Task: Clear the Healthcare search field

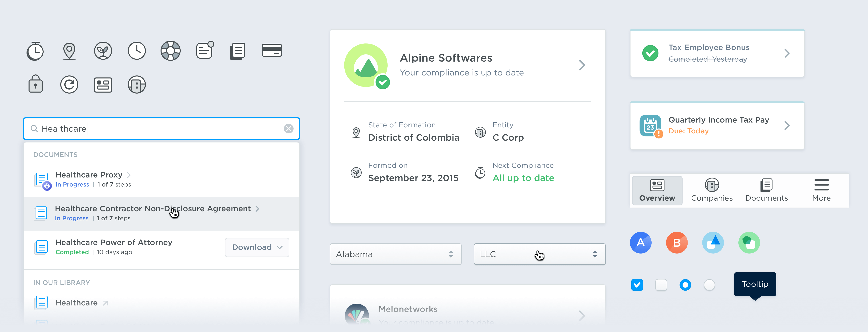Action: point(289,129)
